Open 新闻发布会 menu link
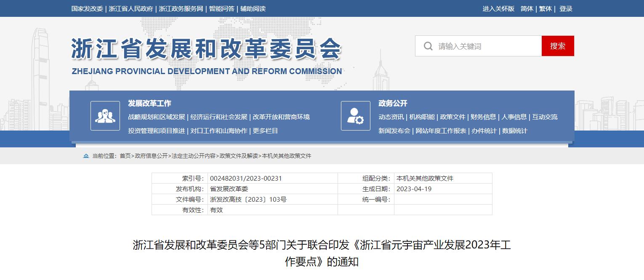Screen dimensions: 644x280 (394, 131)
